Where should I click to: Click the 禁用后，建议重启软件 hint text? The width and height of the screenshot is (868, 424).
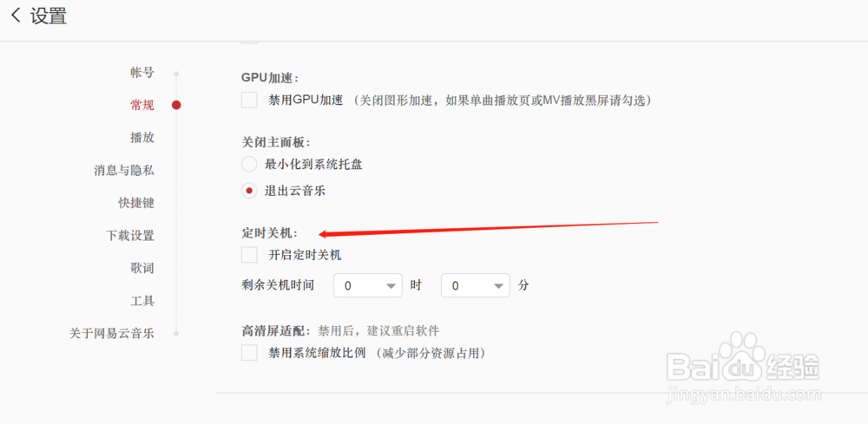click(x=378, y=330)
